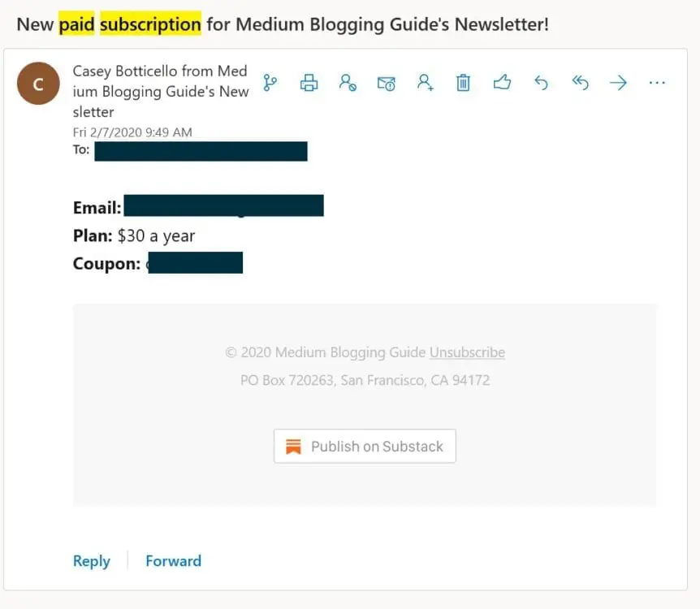Click the Publish on Substack button

365,447
